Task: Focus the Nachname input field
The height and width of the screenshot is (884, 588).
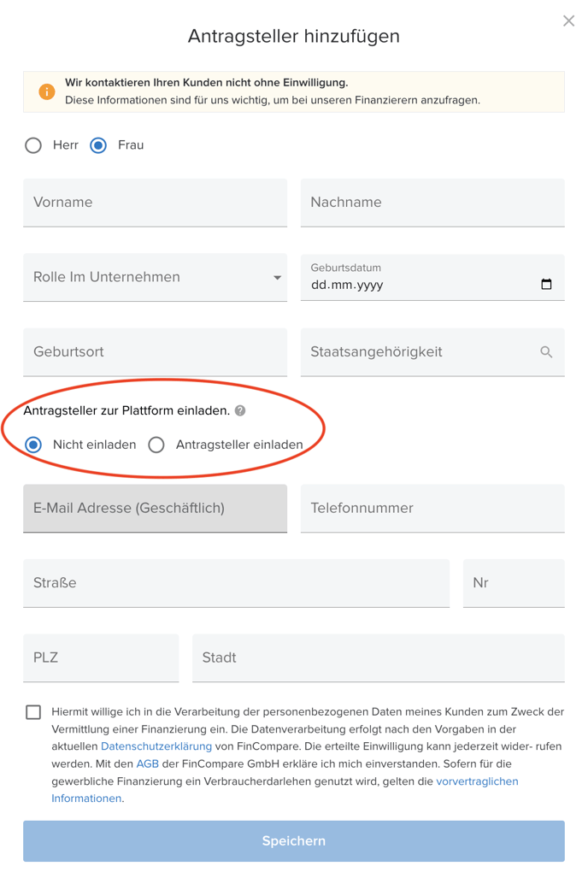Action: coord(432,203)
